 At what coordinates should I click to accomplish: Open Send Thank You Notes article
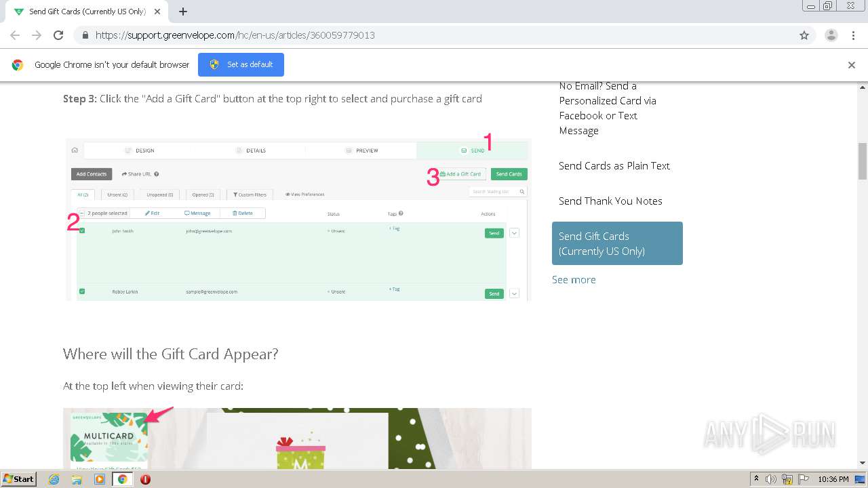click(610, 201)
